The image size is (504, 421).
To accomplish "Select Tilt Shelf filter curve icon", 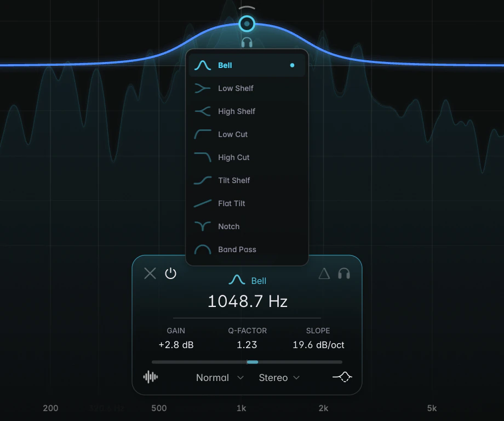I will tap(203, 180).
